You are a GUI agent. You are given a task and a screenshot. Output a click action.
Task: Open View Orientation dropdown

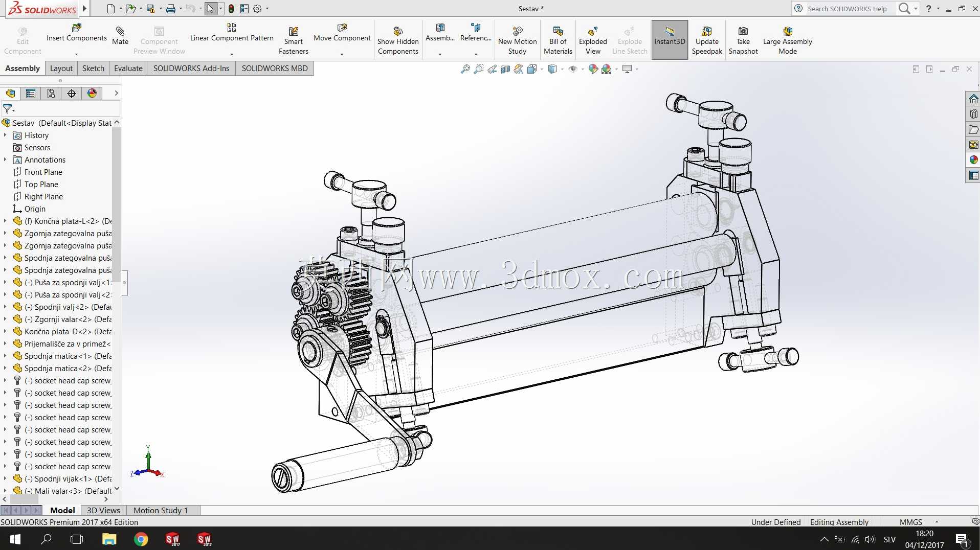tap(542, 69)
